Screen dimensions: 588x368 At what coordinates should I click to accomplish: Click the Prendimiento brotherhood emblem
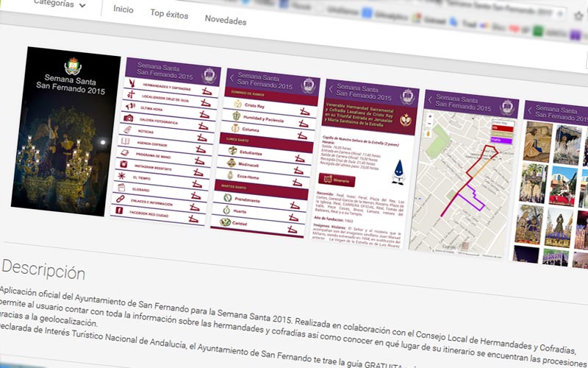pyautogui.click(x=228, y=198)
